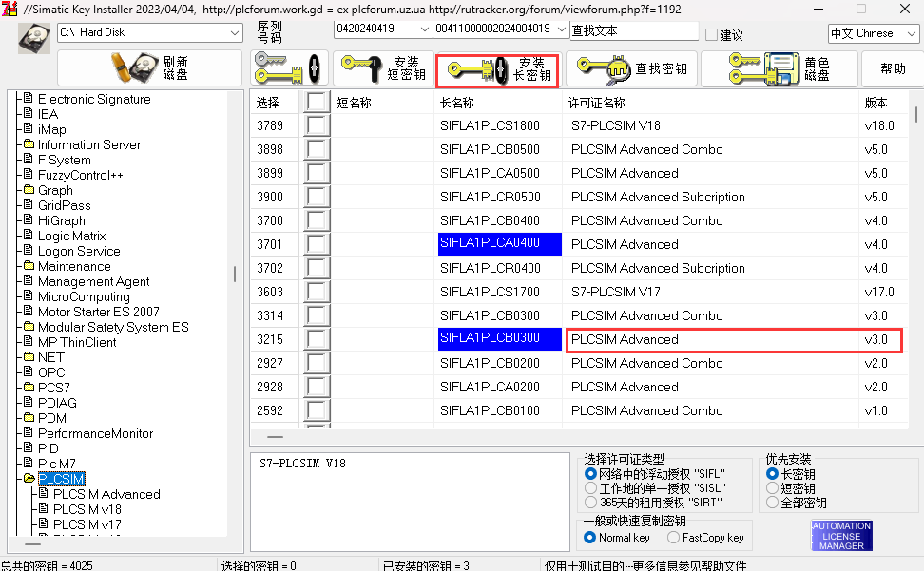Click the SIFLA1PLCR0500 long name cell
Screen dimensions: 924x571
pos(491,198)
